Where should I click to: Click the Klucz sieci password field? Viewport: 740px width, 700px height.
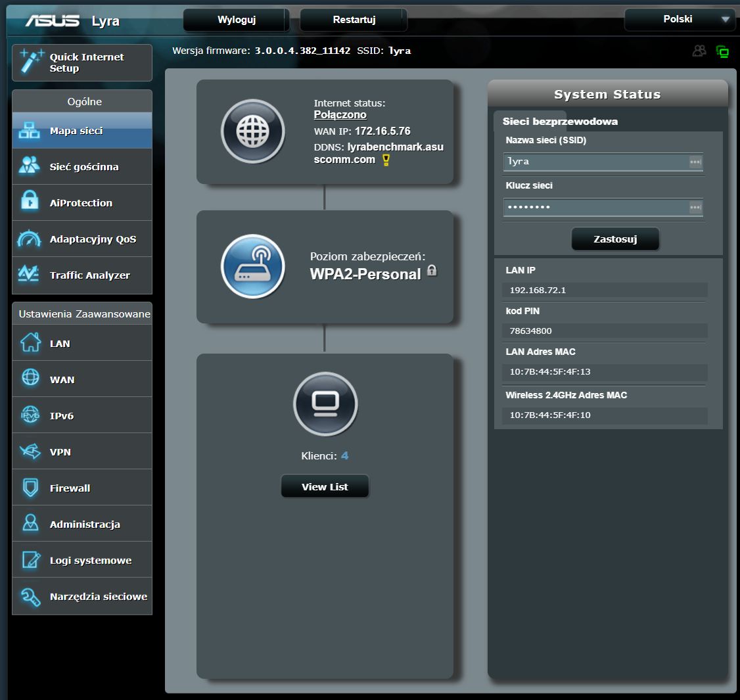603,207
